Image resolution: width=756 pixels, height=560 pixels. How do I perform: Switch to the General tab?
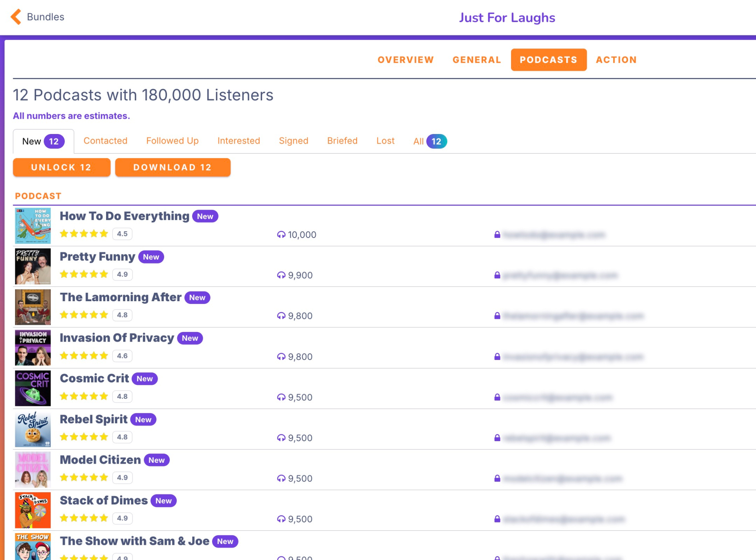point(476,60)
